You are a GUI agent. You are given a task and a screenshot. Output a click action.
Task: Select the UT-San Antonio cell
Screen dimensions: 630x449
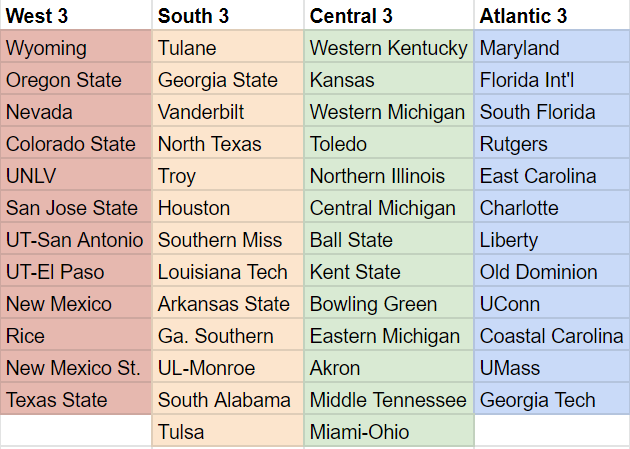pyautogui.click(x=76, y=239)
